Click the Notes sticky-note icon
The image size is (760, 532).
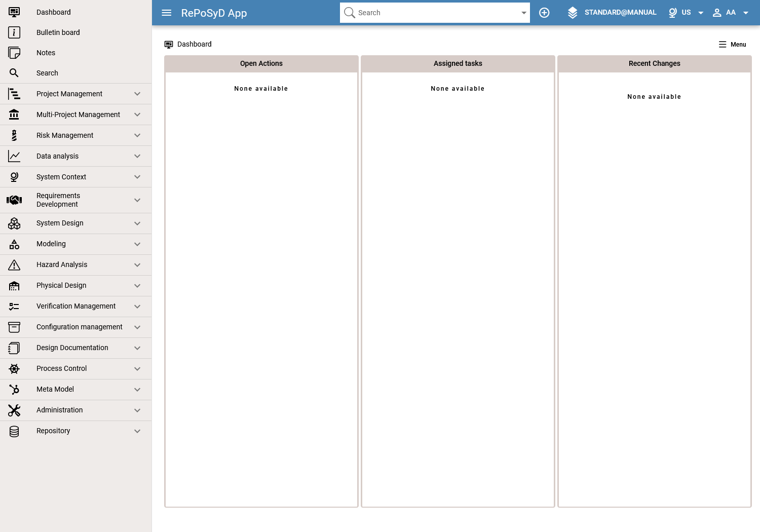coord(14,53)
